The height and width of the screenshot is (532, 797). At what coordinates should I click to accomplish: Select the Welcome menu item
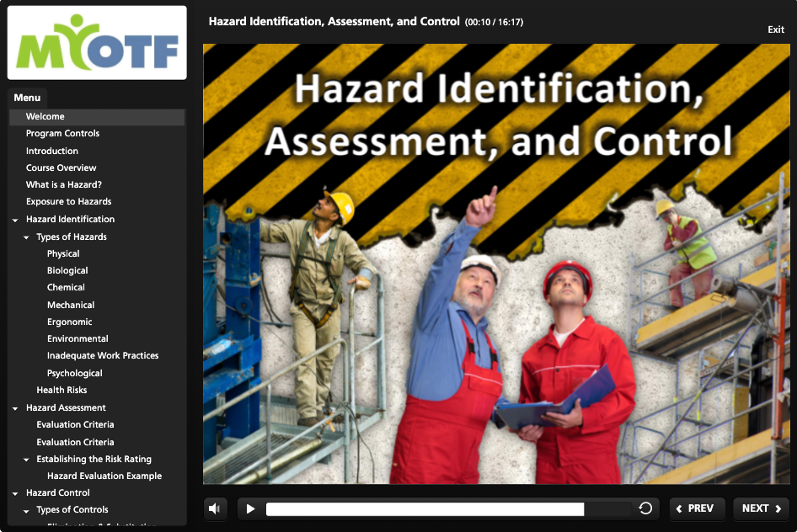click(x=97, y=117)
